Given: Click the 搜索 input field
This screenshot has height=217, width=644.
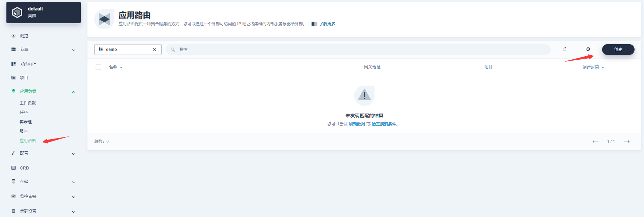Looking at the screenshot, I should point(358,50).
